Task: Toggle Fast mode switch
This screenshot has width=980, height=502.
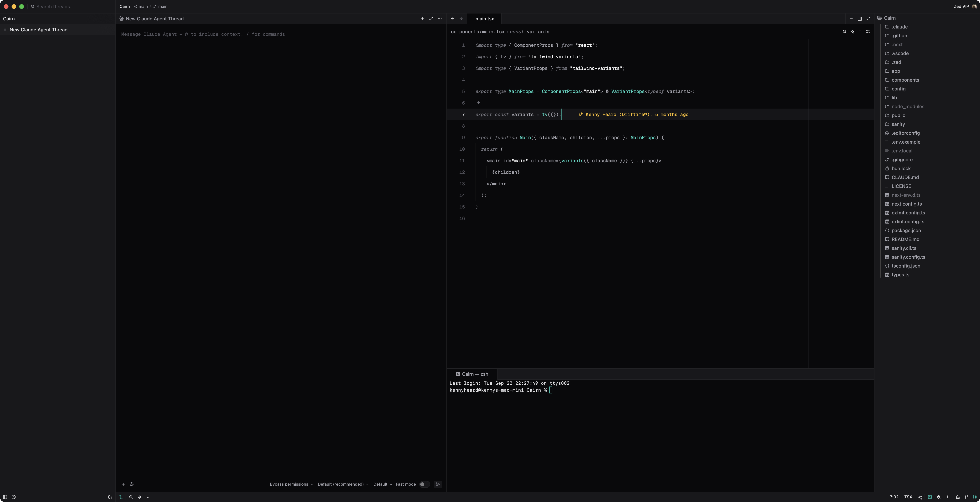Action: 424,484
